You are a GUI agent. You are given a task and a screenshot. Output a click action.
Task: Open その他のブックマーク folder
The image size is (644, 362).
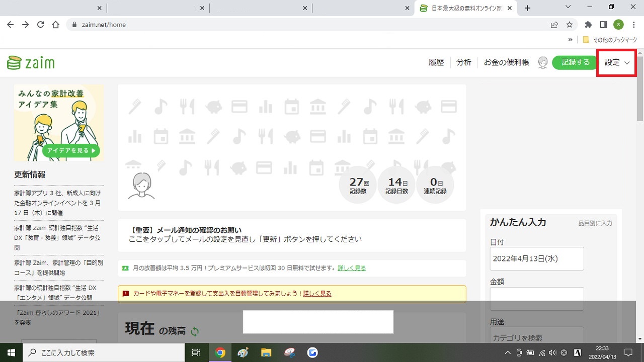[609, 40]
